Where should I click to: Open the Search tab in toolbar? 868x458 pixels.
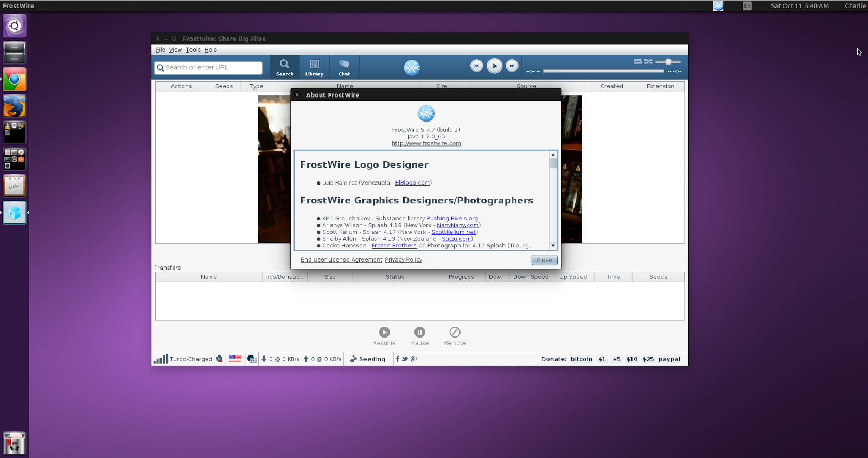click(284, 67)
